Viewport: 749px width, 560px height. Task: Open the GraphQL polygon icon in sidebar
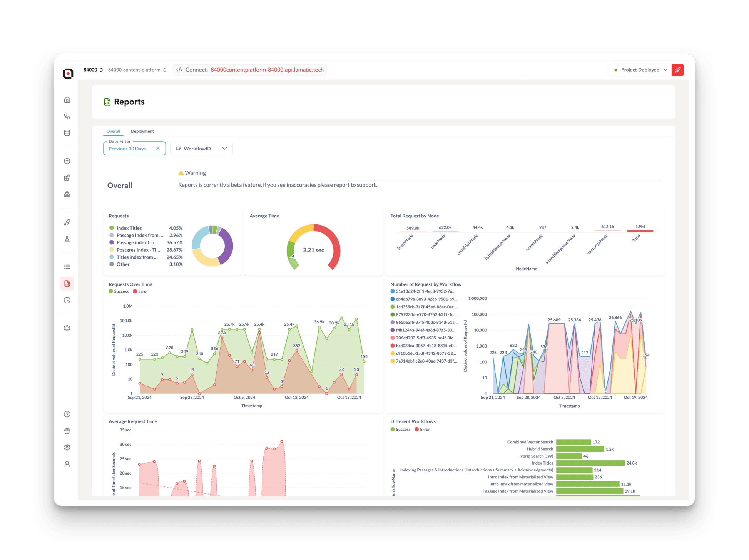click(67, 328)
